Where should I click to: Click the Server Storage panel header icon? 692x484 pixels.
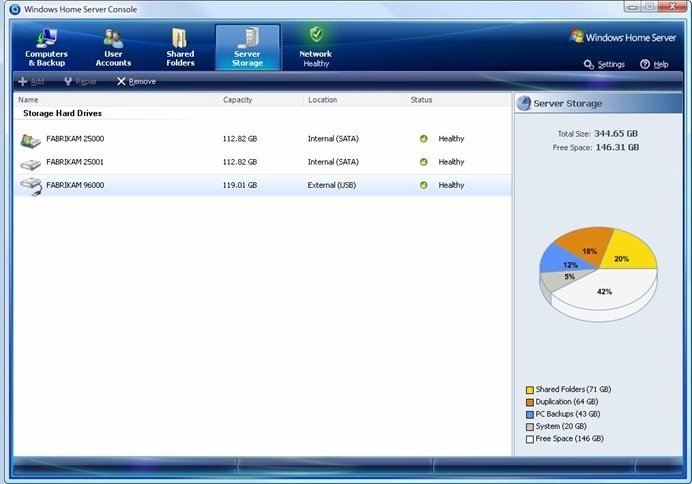(x=524, y=103)
